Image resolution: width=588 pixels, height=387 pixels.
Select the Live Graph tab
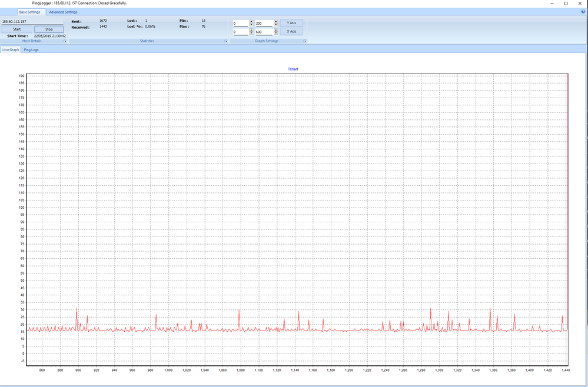click(10, 50)
